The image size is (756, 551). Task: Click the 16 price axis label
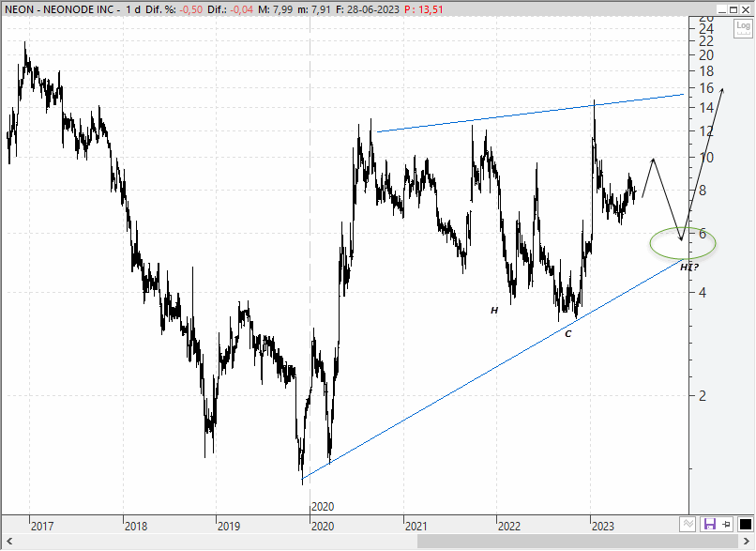click(x=706, y=88)
